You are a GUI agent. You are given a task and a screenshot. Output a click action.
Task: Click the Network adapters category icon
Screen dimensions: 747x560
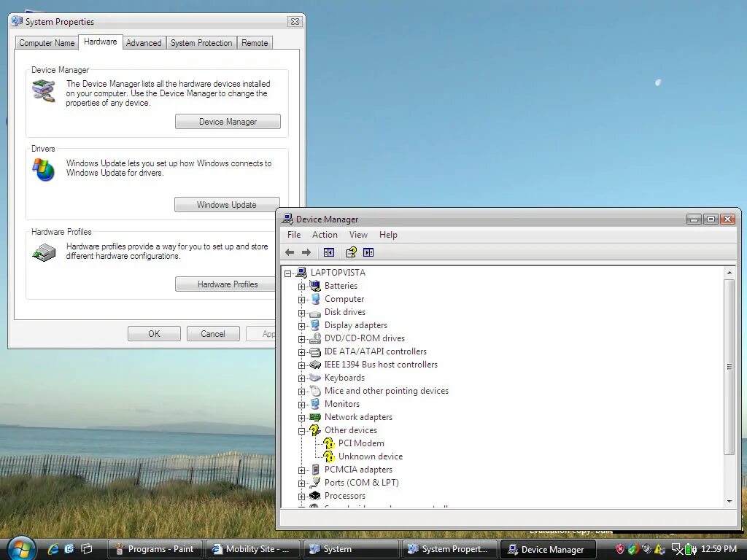315,417
